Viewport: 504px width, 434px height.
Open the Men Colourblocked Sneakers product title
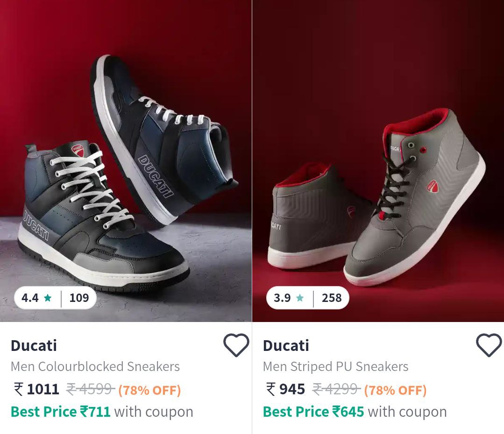95,367
